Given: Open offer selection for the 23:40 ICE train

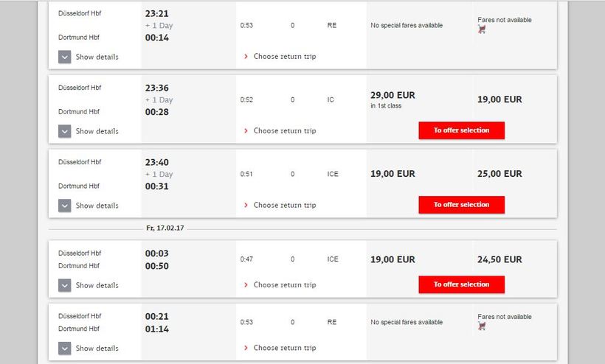Looking at the screenshot, I should [x=461, y=205].
